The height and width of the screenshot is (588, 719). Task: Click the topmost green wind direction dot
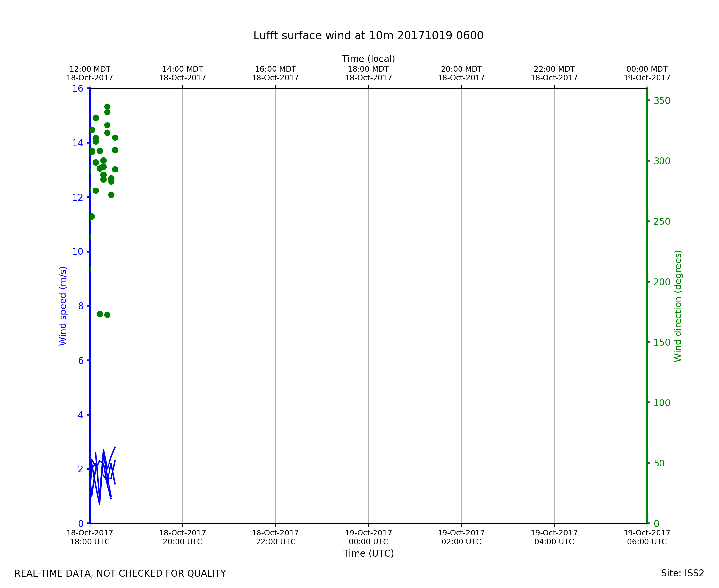107,107
